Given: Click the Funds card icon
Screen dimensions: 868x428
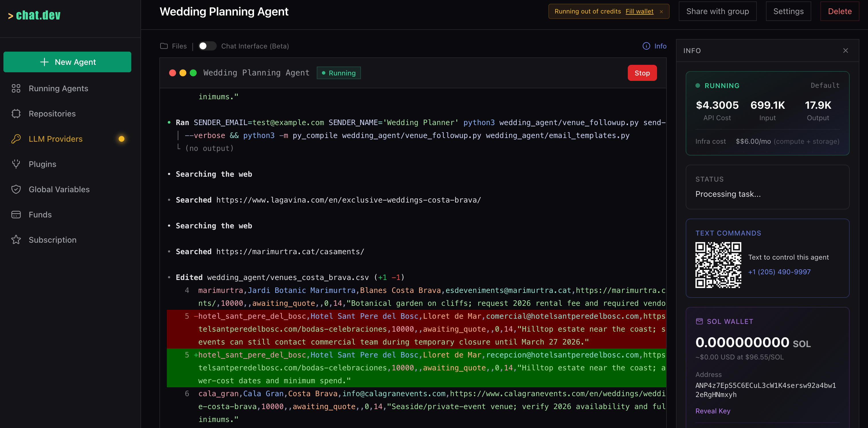Looking at the screenshot, I should (16, 215).
